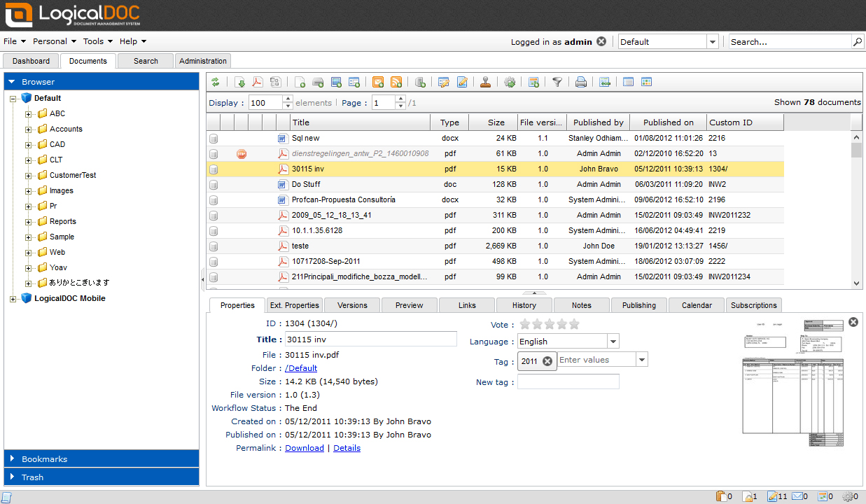The image size is (866, 504).
Task: Expand the Accounts folder in tree
Action: pyautogui.click(x=29, y=129)
